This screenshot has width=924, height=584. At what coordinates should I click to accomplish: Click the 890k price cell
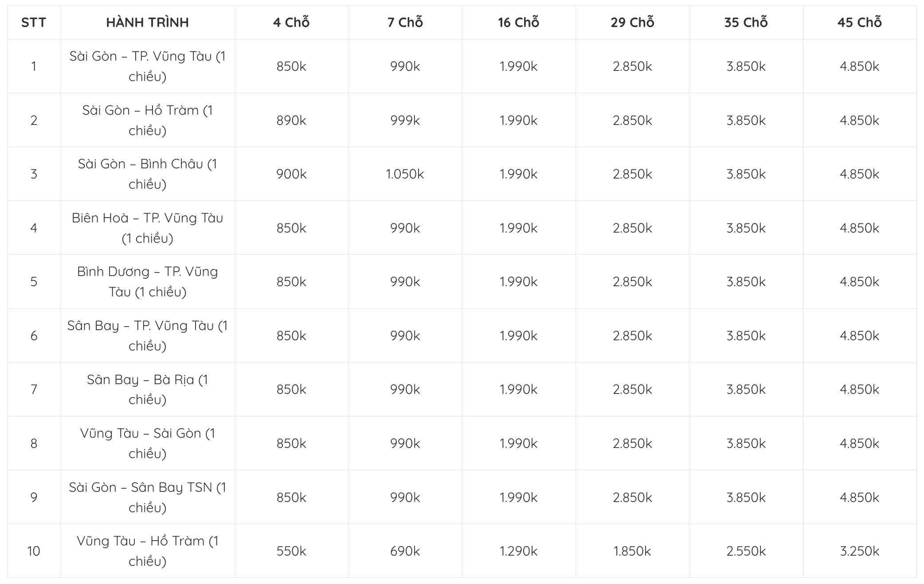pyautogui.click(x=291, y=121)
